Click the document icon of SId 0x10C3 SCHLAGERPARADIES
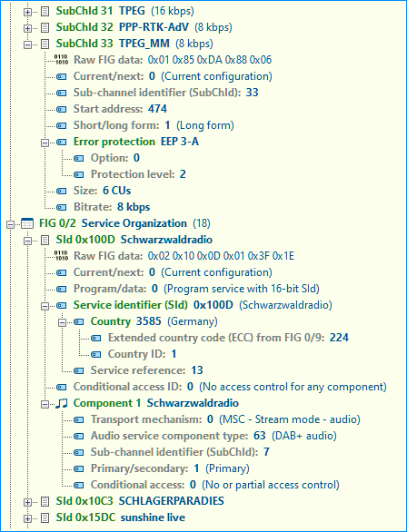The width and height of the screenshot is (407, 532). [45, 501]
